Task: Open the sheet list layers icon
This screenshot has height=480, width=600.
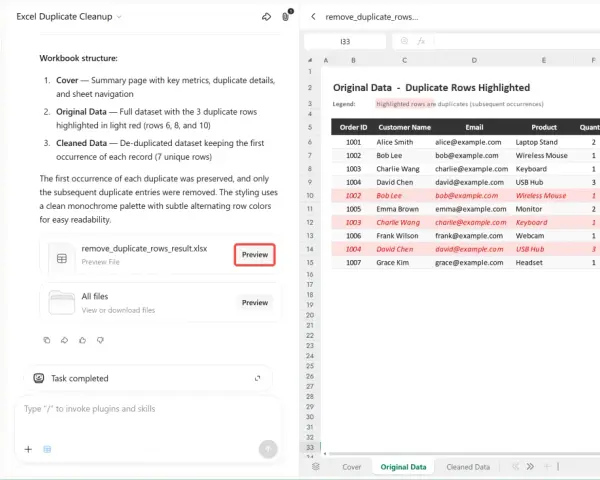Action: pyautogui.click(x=316, y=467)
